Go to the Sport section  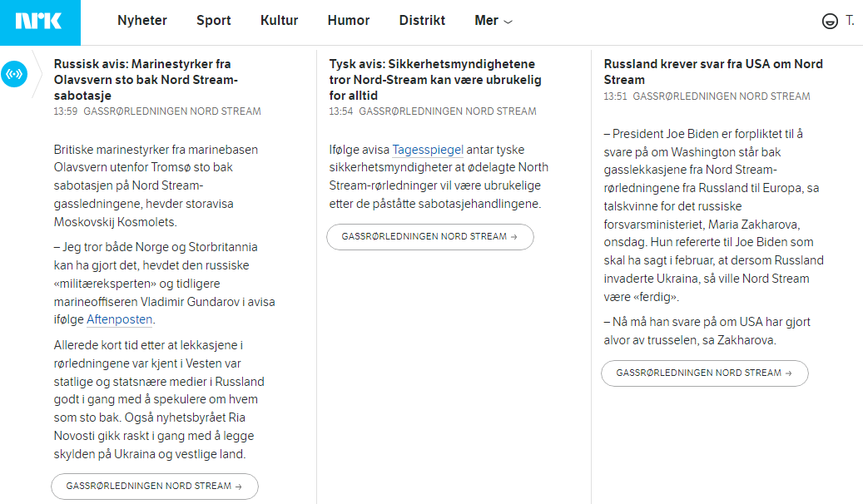click(214, 21)
